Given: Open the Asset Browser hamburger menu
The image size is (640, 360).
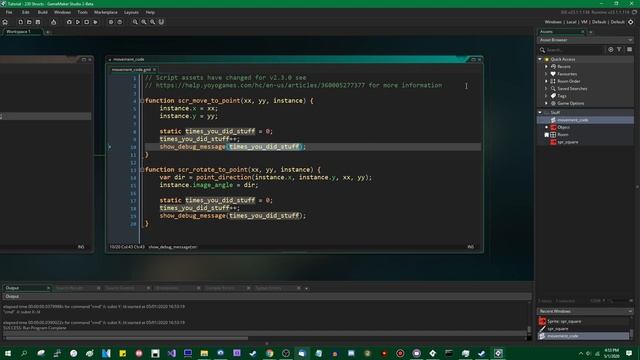Looking at the screenshot, I should coord(629,49).
